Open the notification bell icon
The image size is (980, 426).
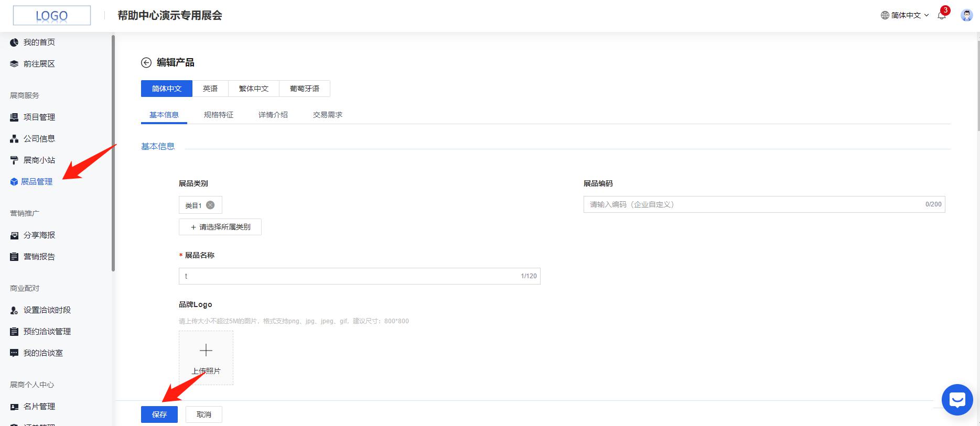tap(942, 15)
